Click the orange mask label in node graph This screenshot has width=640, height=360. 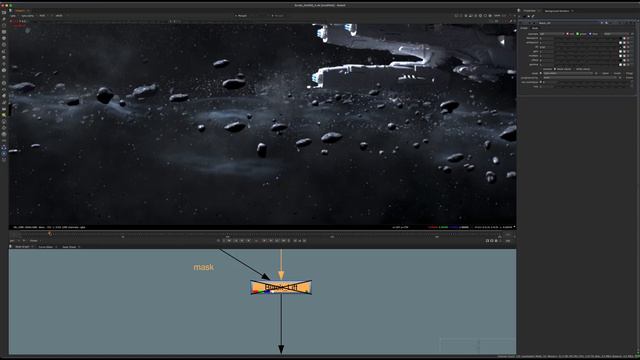[204, 267]
